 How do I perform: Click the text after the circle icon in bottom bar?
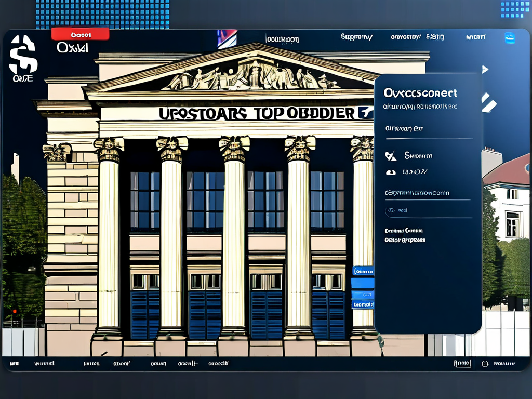point(504,363)
